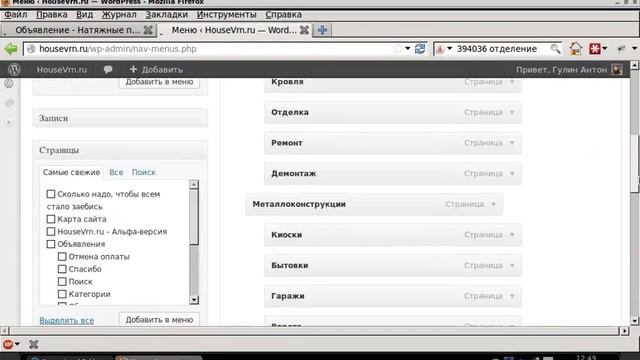The width and height of the screenshot is (640, 360).
Task: Open the Файл menu
Action: pyautogui.click(x=15, y=15)
